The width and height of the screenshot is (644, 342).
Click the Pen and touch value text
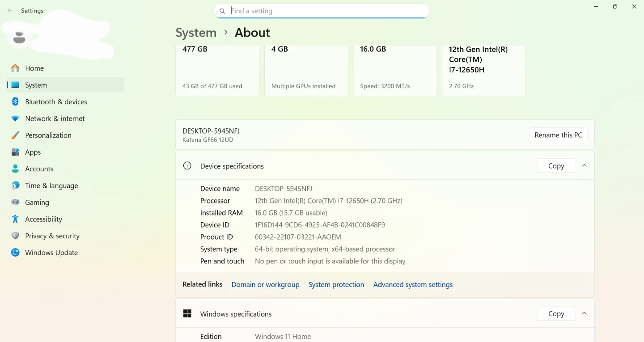coord(330,261)
